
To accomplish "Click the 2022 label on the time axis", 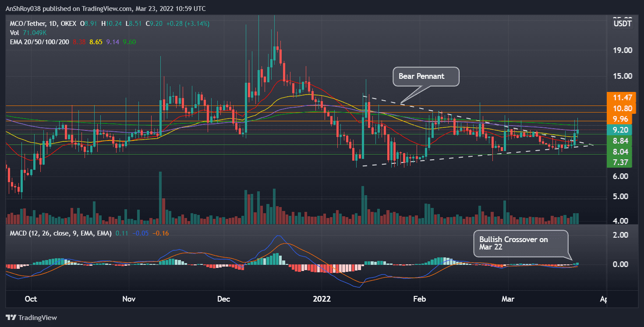I will pos(322,299).
